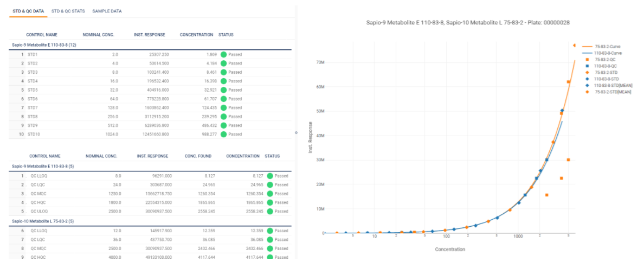Click the green status icon in STD8 row
The height and width of the screenshot is (268, 644).
click(x=223, y=116)
